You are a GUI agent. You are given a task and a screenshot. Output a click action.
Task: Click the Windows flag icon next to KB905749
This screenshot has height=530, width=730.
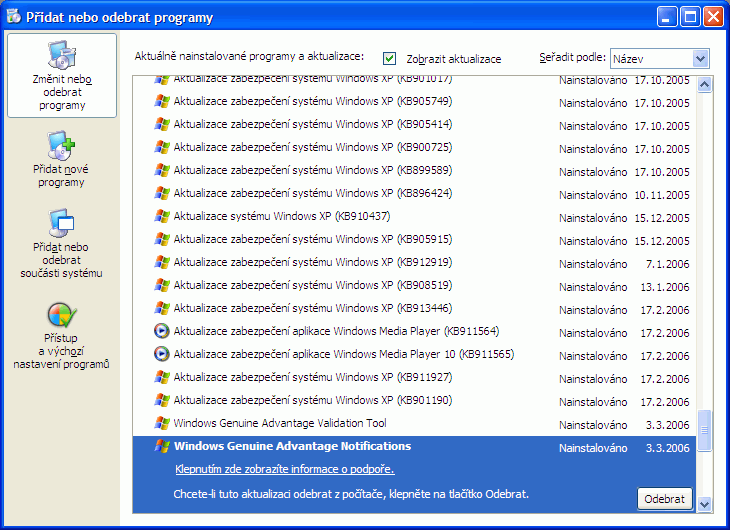pos(162,101)
